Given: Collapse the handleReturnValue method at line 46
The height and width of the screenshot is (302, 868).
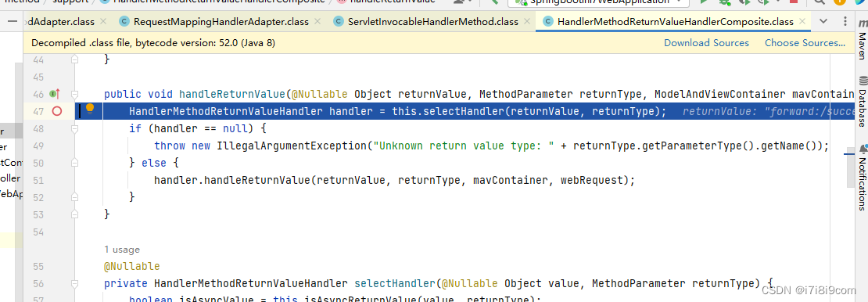Looking at the screenshot, I should [x=75, y=94].
